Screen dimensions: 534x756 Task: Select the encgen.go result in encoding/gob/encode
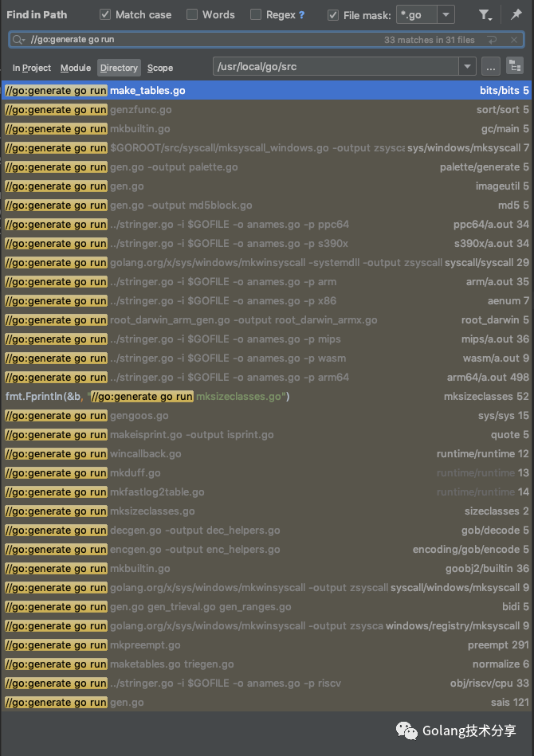266,550
